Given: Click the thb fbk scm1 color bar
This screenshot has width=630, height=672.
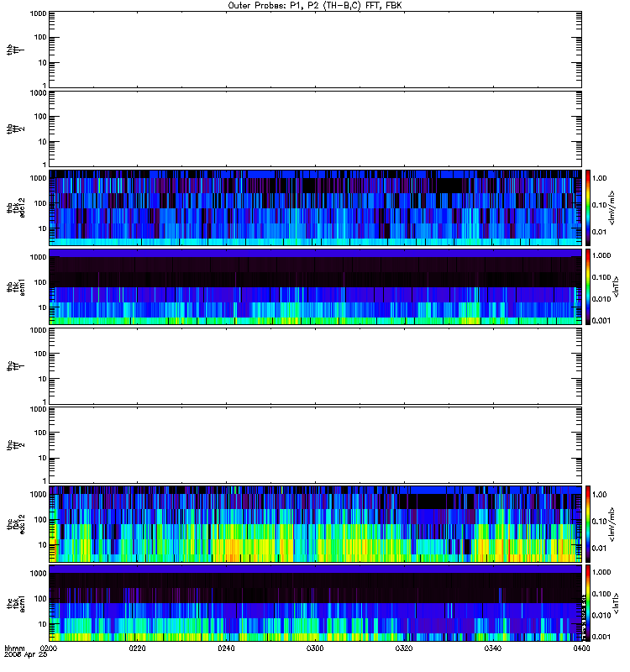Looking at the screenshot, I should coord(588,286).
